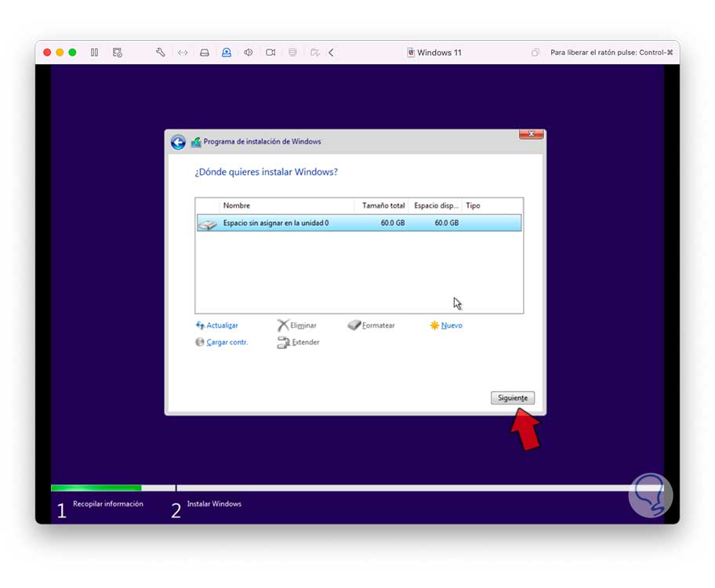
Task: Select unallocated space on drive 0
Action: click(x=359, y=223)
